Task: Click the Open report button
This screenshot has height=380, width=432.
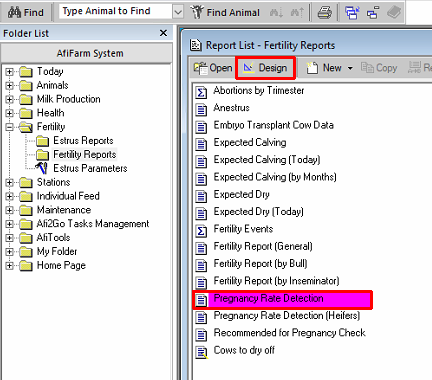Action: [x=213, y=68]
